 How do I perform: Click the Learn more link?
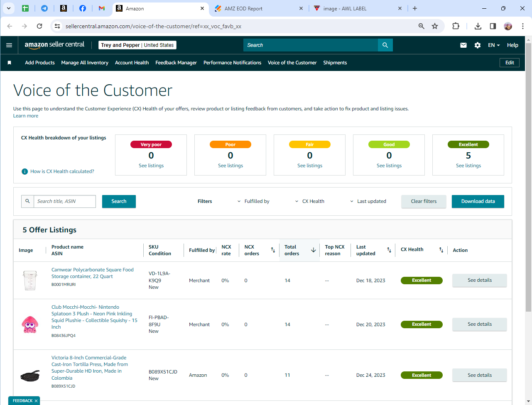pyautogui.click(x=26, y=116)
